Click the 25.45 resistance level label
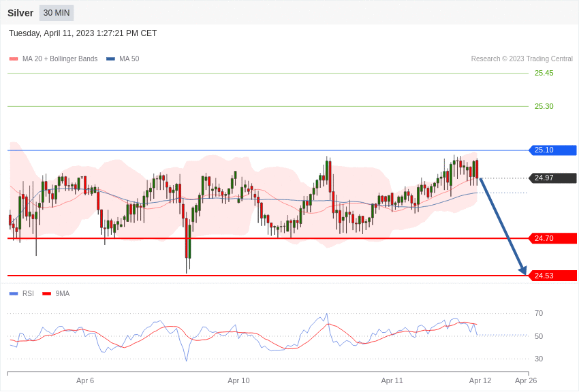Screen dimensions: 579x392 coord(544,73)
